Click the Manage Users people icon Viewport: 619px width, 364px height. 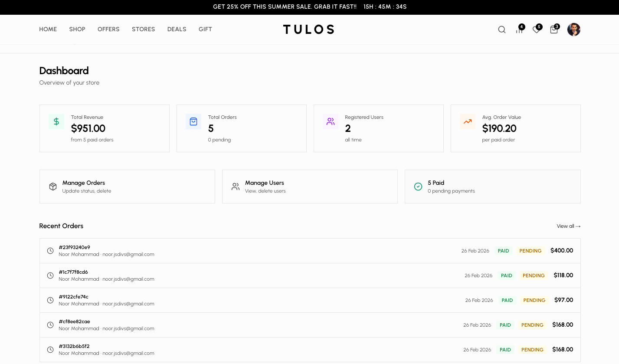(x=236, y=186)
